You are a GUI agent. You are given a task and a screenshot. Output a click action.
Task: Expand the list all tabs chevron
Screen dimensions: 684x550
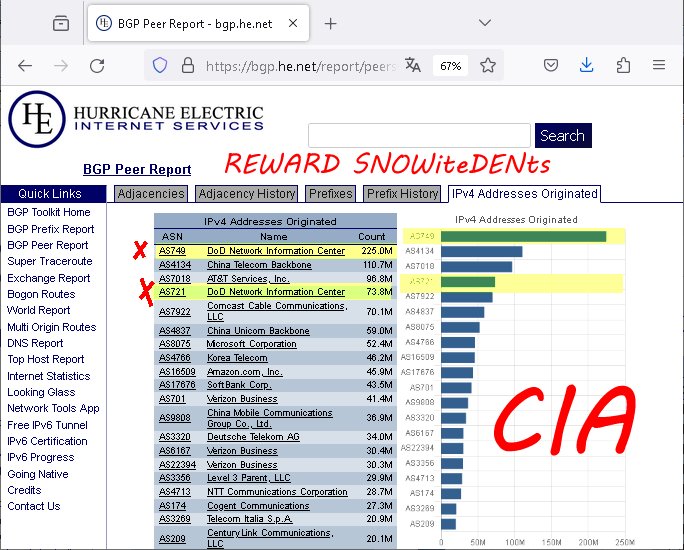pyautogui.click(x=485, y=23)
